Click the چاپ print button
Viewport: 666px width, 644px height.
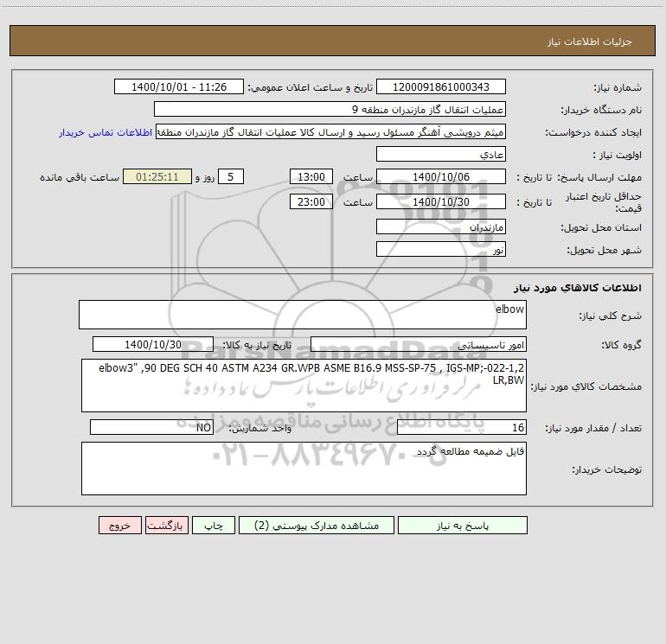pyautogui.click(x=214, y=525)
